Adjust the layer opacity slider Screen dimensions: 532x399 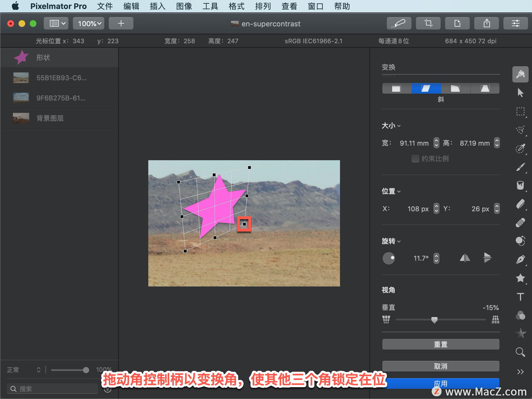point(86,370)
